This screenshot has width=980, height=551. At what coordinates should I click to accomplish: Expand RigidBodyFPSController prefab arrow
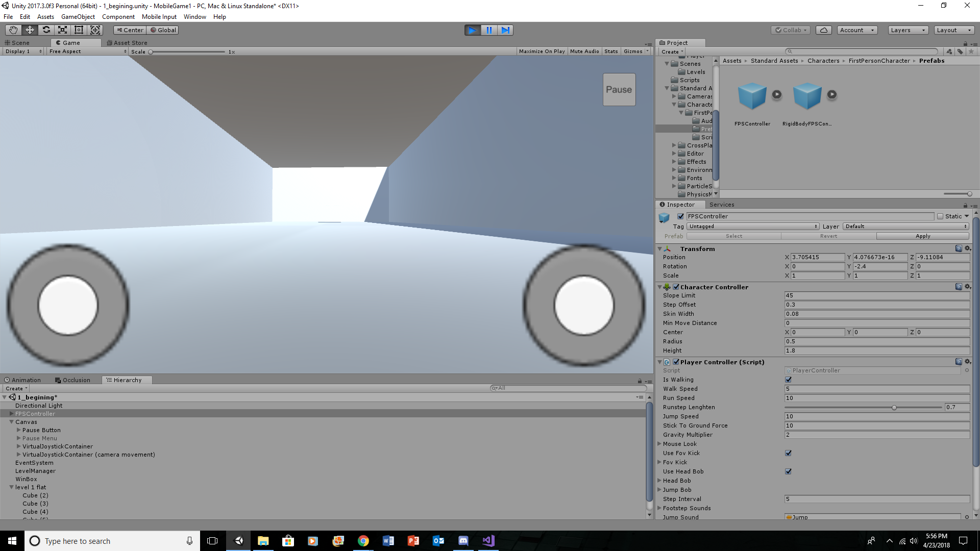[x=832, y=94]
